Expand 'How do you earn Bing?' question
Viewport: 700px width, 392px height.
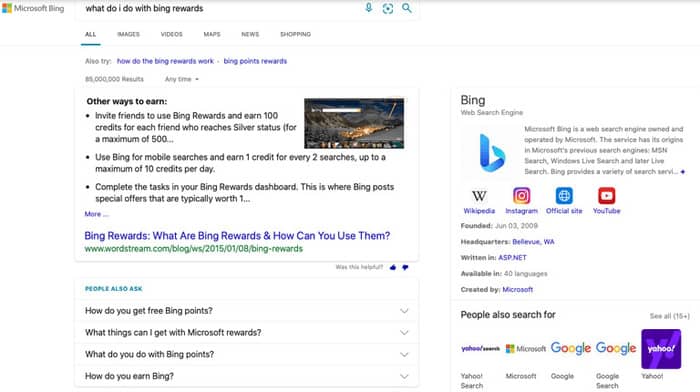tap(246, 376)
